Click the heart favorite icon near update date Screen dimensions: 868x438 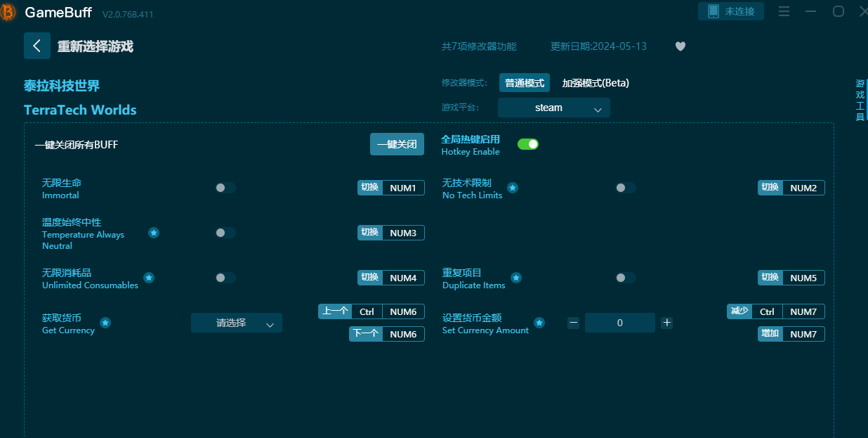click(x=680, y=46)
